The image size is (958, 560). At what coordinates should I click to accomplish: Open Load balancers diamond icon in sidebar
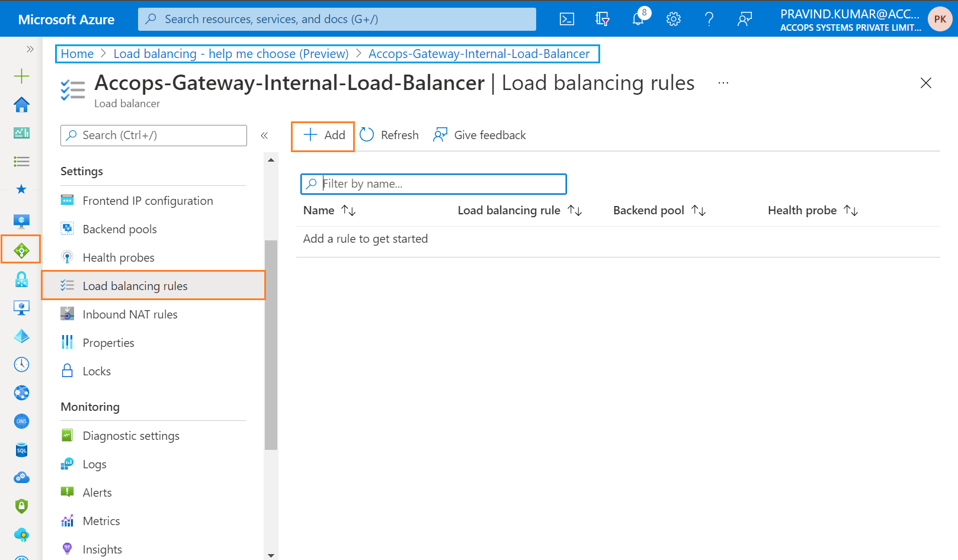tap(21, 250)
